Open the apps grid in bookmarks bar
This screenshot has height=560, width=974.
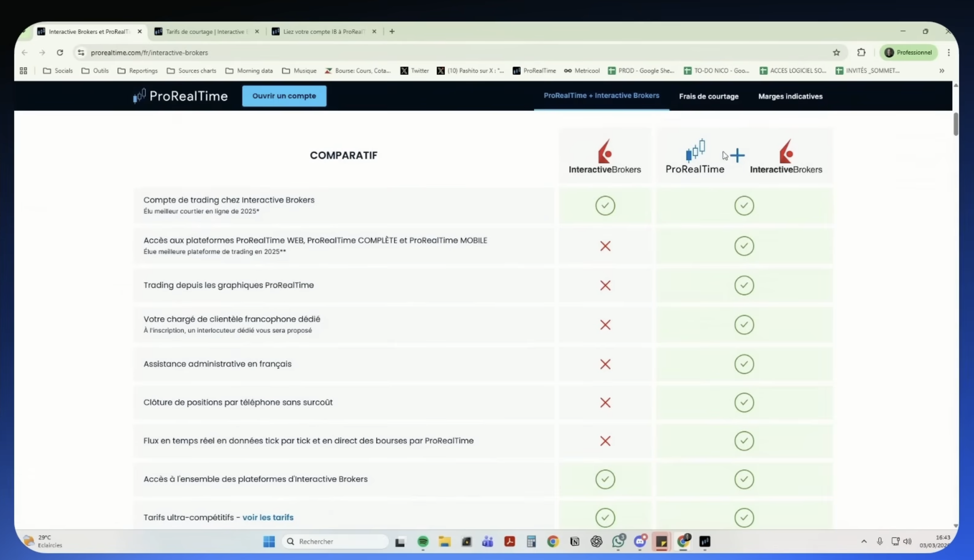point(23,71)
